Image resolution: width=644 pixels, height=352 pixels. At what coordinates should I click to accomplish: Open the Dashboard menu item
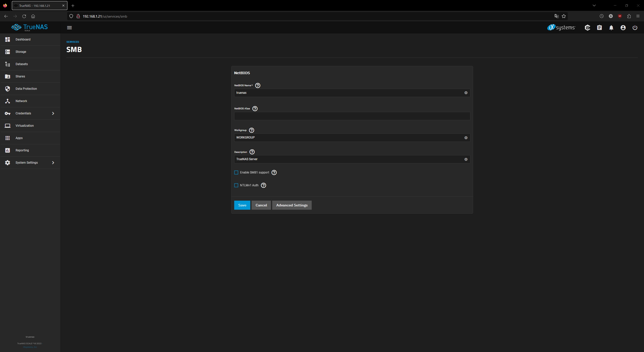[x=23, y=39]
